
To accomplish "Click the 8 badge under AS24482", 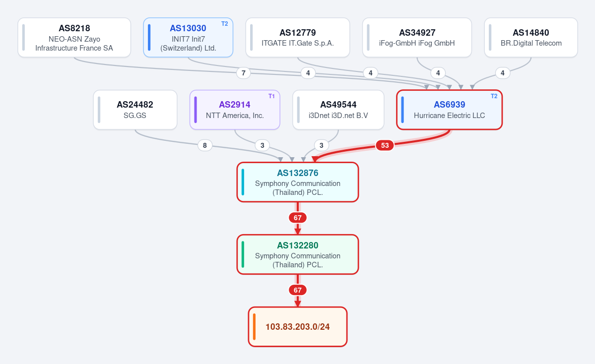I will 205,145.
